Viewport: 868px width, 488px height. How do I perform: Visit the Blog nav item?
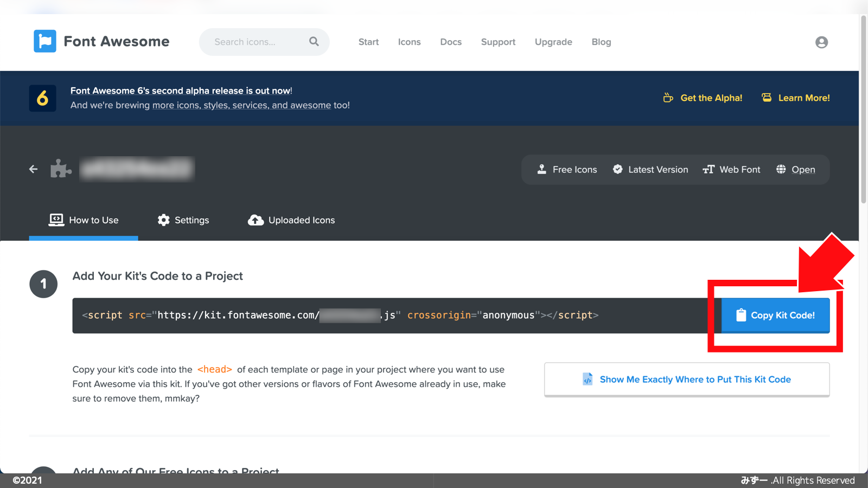click(601, 42)
